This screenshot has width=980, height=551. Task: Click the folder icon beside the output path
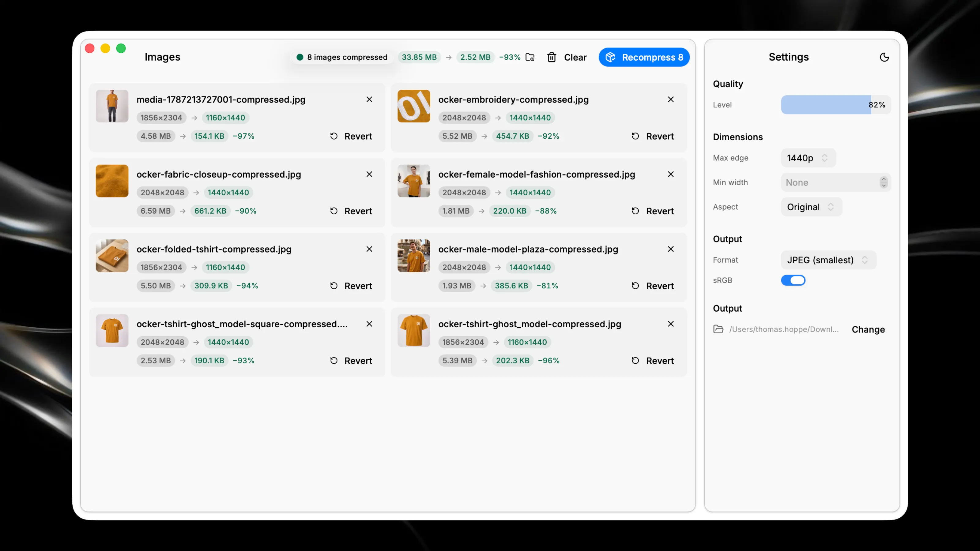718,329
